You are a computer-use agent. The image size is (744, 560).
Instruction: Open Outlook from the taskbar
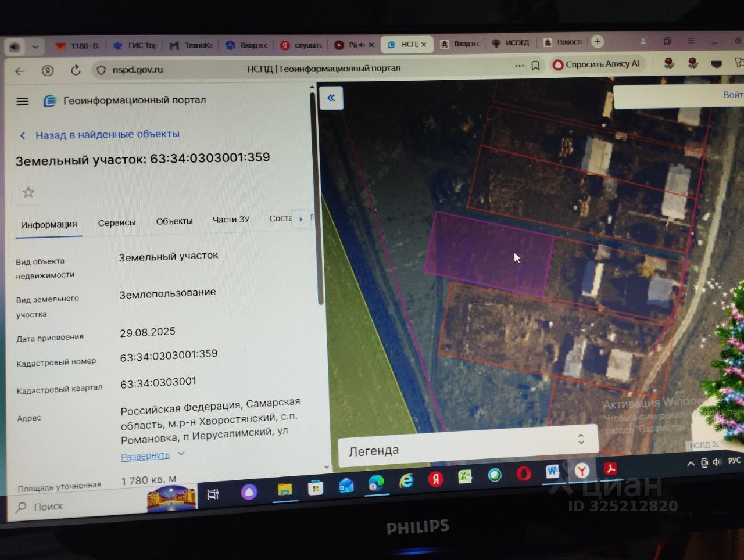click(346, 485)
